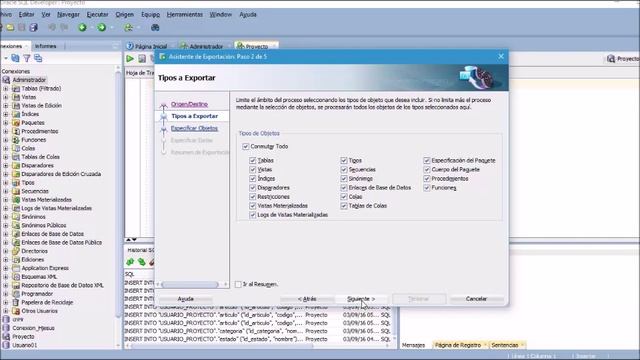Viewport: 640px width, 360px height.
Task: Click the Usuario01 connection icon
Action: click(x=6, y=345)
